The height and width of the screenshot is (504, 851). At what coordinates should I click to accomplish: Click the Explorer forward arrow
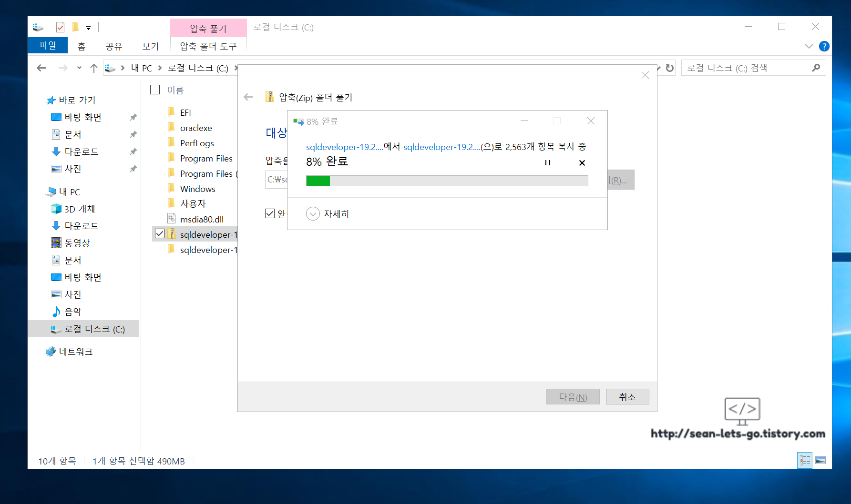(62, 68)
